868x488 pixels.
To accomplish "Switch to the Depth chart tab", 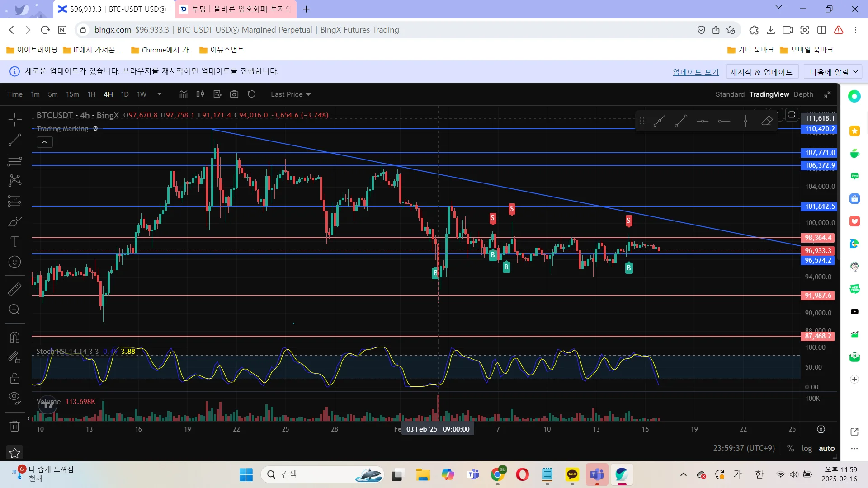I will point(803,94).
